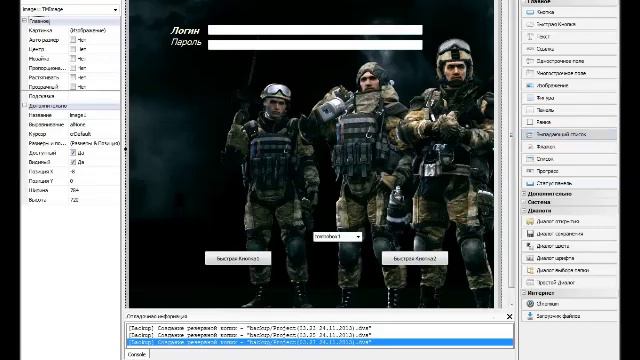Expand the Дополнительно group in component palette
Screen dimensions: 640x360
pos(524,194)
